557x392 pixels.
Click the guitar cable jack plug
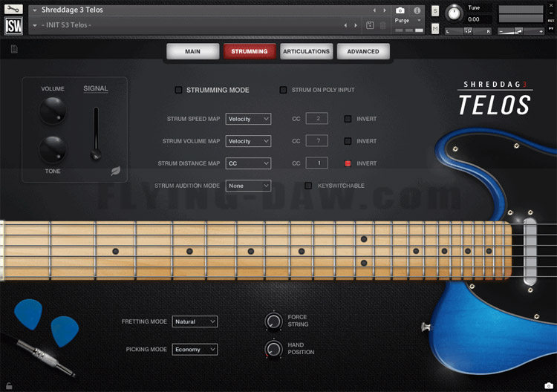click(45, 357)
